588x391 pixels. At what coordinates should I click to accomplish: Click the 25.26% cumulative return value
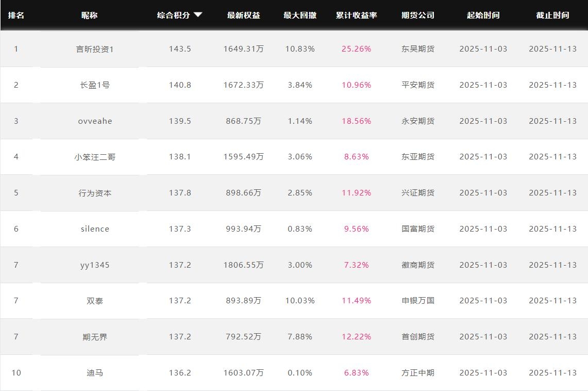(x=356, y=49)
